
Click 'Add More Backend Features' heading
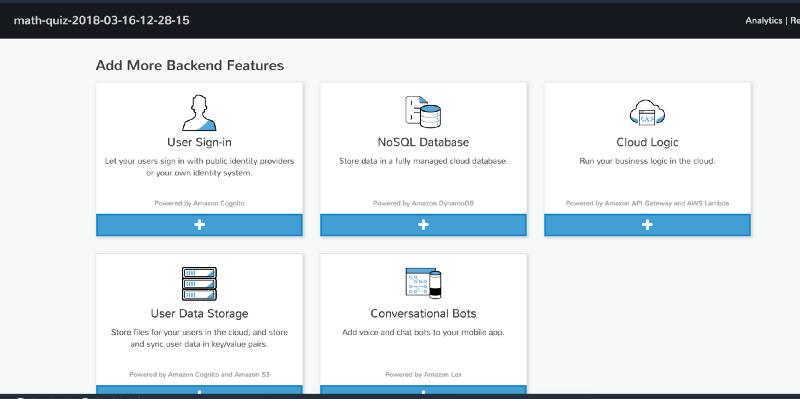[x=190, y=65]
